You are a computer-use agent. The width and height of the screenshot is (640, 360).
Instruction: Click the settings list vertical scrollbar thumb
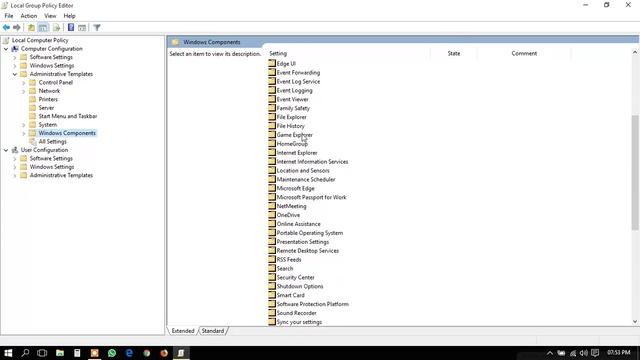tap(635, 172)
